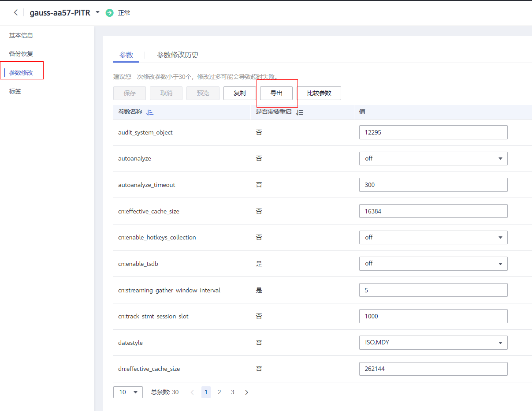Open the datestyle ISO,MDY dropdown
This screenshot has height=411, width=532.
[433, 343]
